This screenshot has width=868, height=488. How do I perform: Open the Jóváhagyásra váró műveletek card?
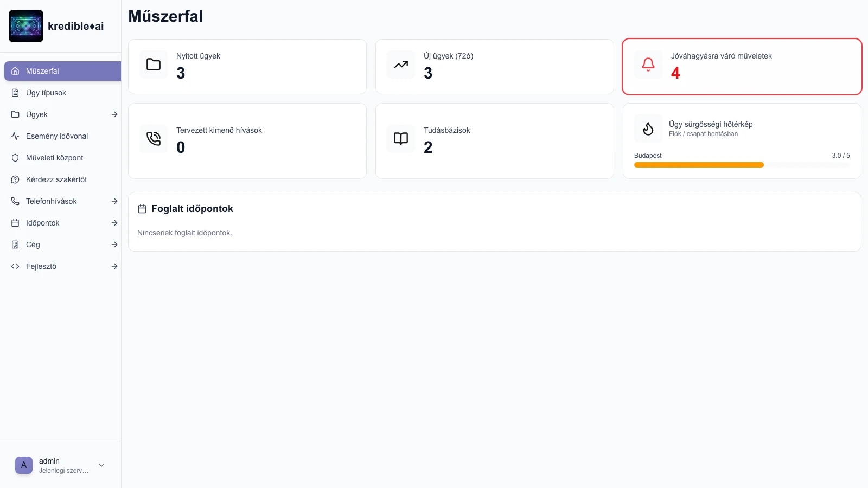click(742, 67)
